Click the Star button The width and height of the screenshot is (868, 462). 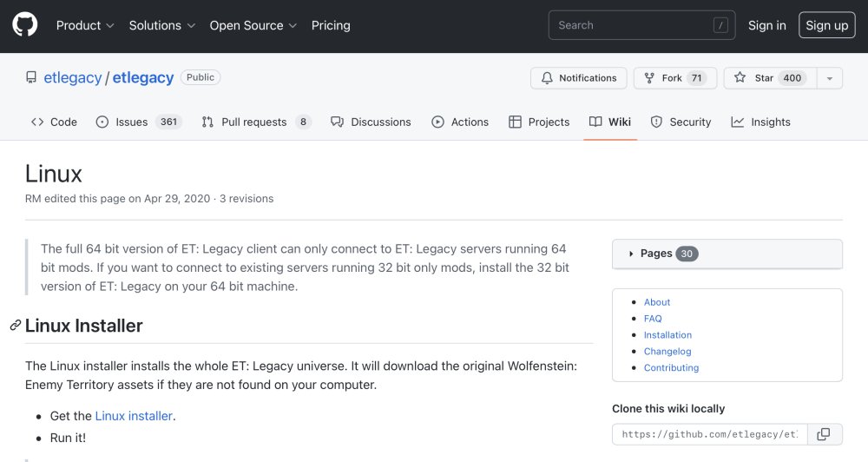(x=771, y=78)
